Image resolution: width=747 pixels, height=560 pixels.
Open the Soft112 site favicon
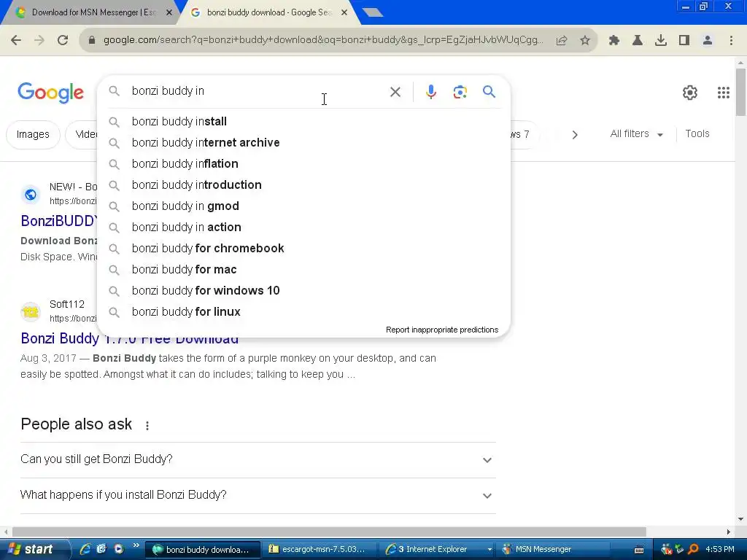click(x=31, y=312)
